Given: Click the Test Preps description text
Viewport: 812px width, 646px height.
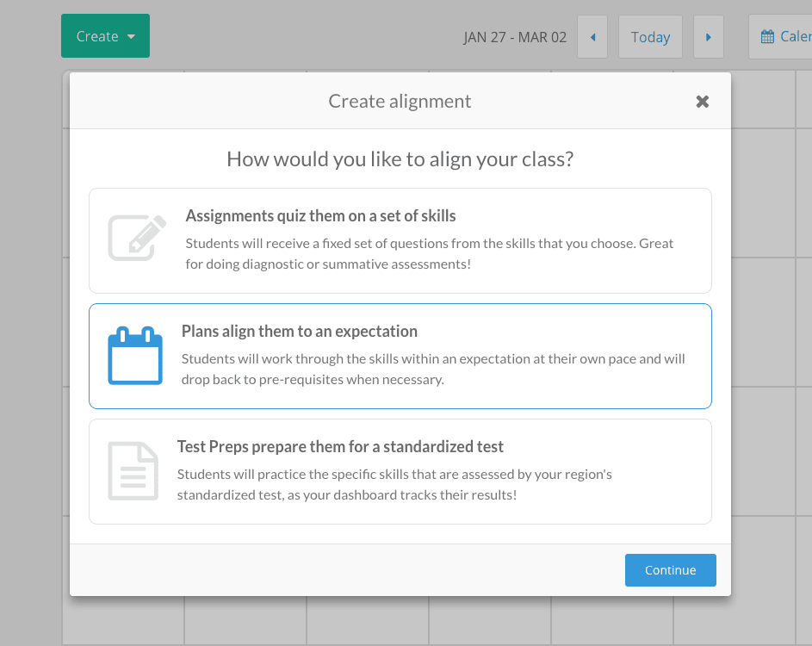Looking at the screenshot, I should (x=394, y=484).
